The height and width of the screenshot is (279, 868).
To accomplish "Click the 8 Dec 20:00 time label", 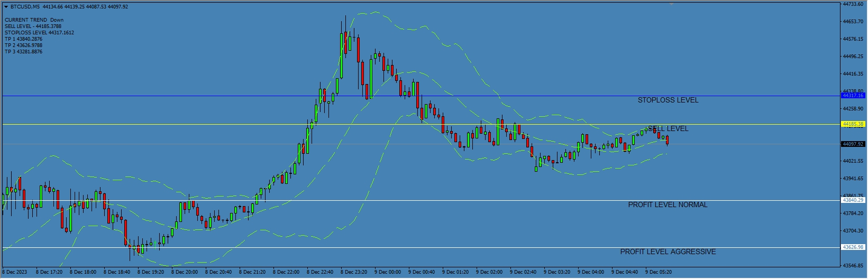I will point(185,272).
